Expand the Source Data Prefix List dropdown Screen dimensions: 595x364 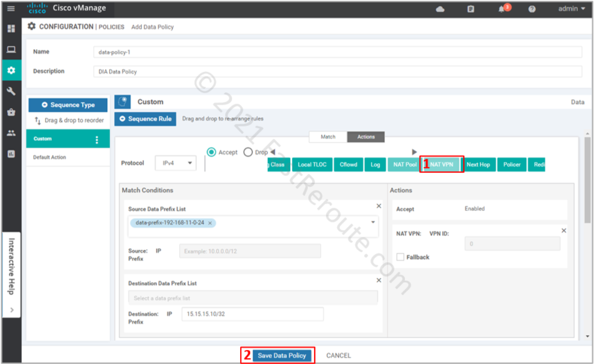point(372,221)
